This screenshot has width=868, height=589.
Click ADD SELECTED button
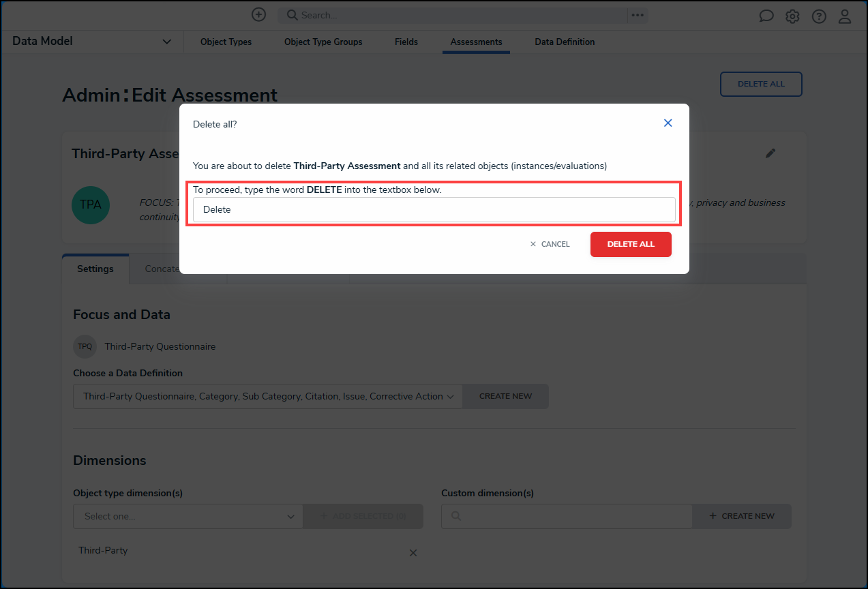click(x=363, y=516)
